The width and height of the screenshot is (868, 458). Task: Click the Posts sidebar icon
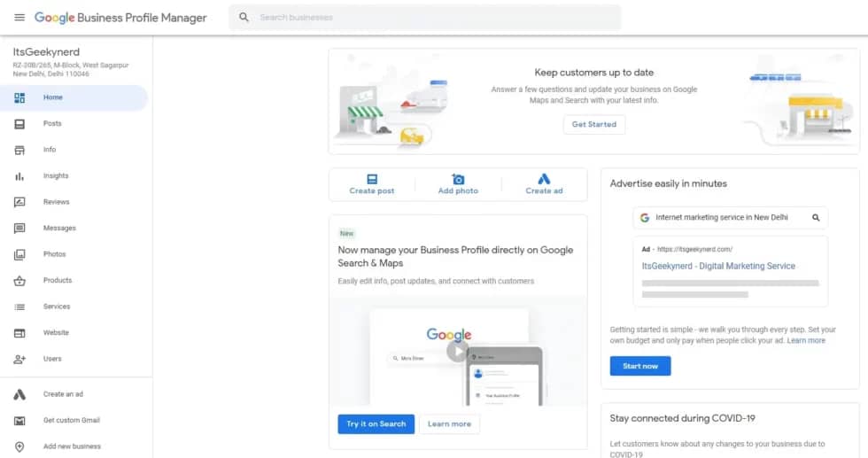pos(19,124)
